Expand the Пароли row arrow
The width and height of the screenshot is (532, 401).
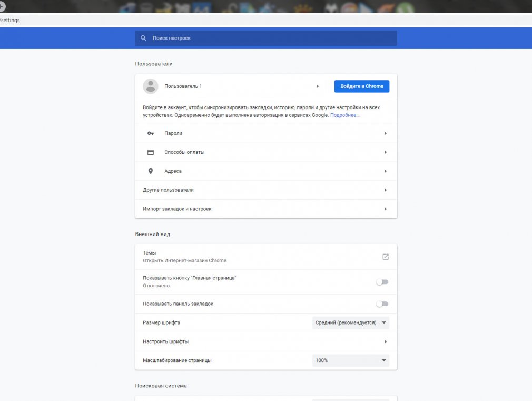click(x=386, y=133)
